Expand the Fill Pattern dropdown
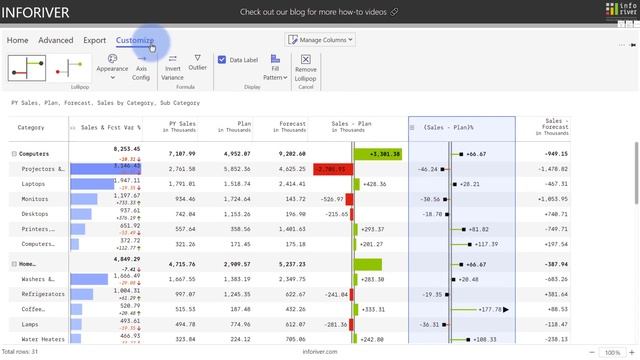The width and height of the screenshot is (640, 360). tap(285, 78)
